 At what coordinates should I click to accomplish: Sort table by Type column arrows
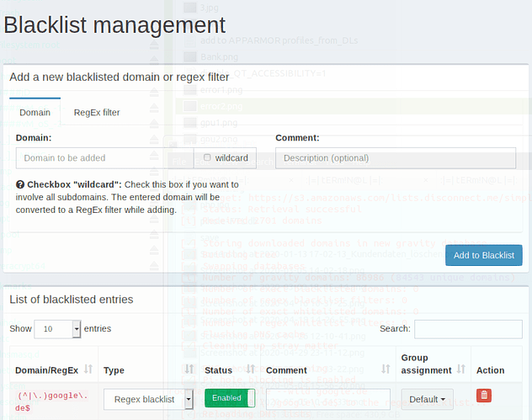(x=189, y=369)
